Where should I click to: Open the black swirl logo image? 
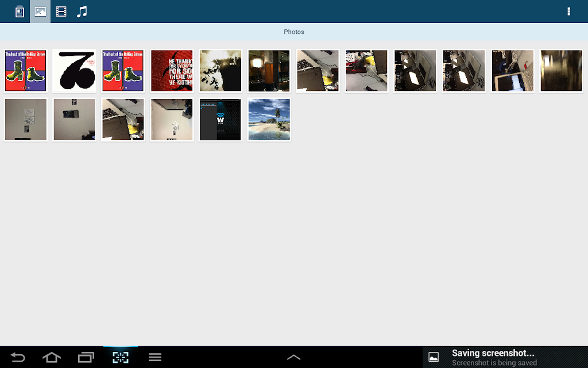(x=74, y=71)
